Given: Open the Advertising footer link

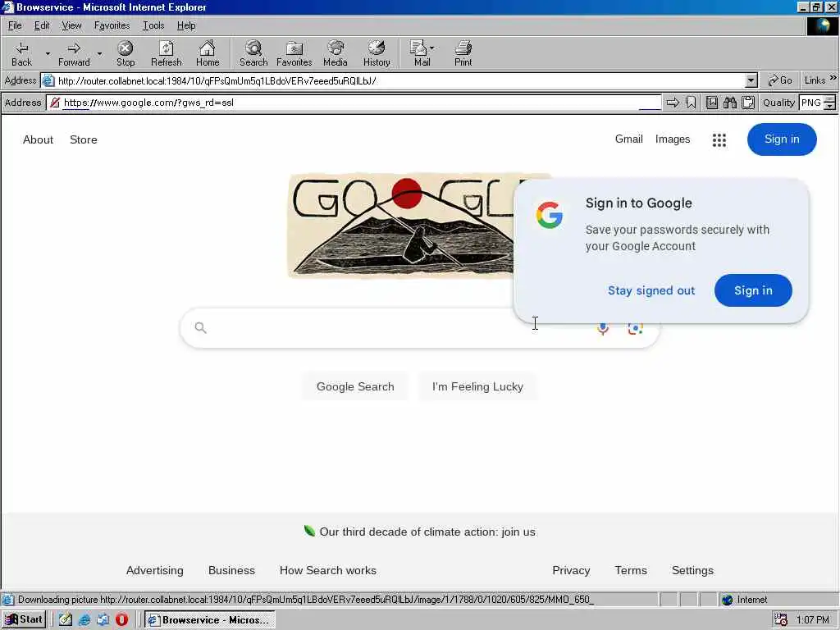Looking at the screenshot, I should (x=155, y=570).
